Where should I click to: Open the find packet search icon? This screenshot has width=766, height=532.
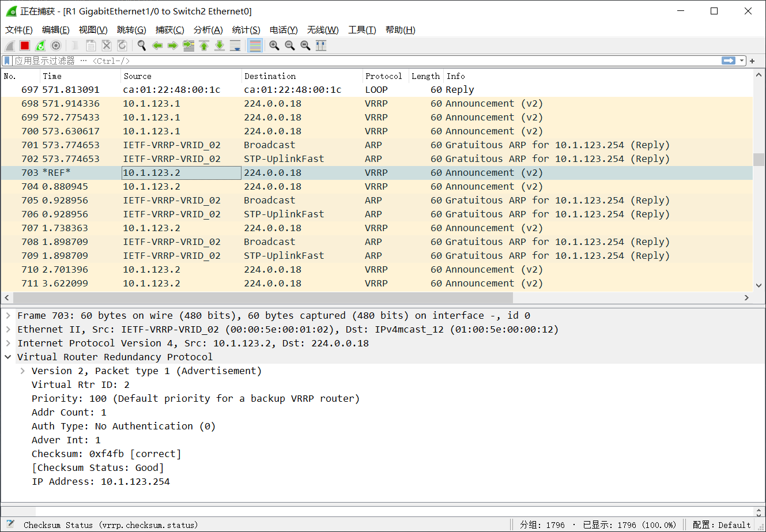(142, 45)
